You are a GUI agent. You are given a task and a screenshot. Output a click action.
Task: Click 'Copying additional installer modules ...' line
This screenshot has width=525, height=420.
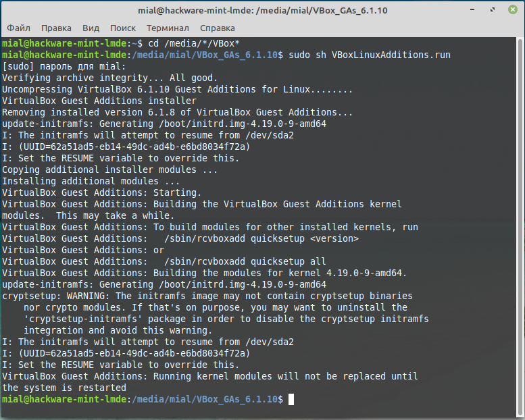[x=110, y=169]
